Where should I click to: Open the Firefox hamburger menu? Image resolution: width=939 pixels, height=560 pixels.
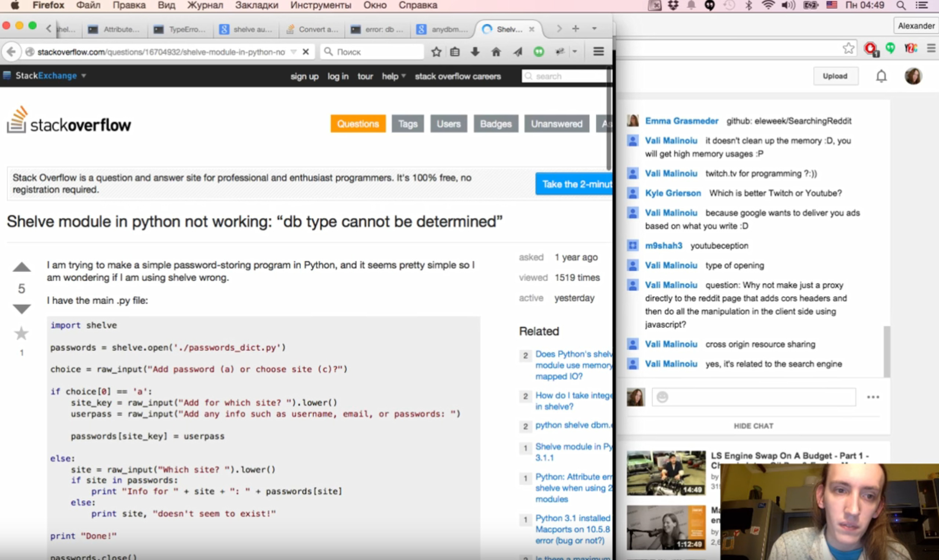click(599, 51)
